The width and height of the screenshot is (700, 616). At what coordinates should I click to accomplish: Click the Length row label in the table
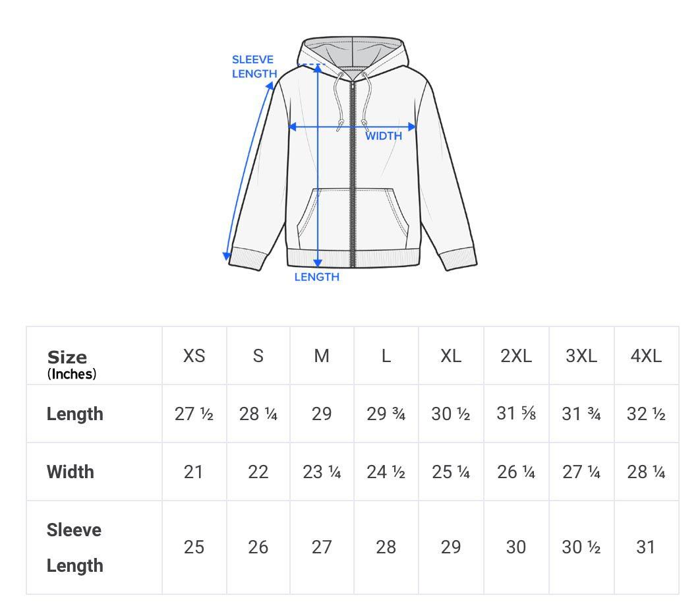pyautogui.click(x=75, y=414)
